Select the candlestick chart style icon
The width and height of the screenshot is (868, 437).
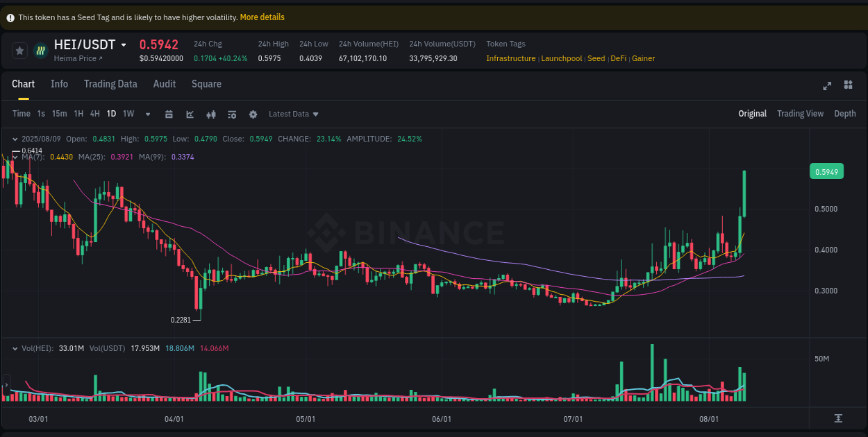(x=211, y=114)
